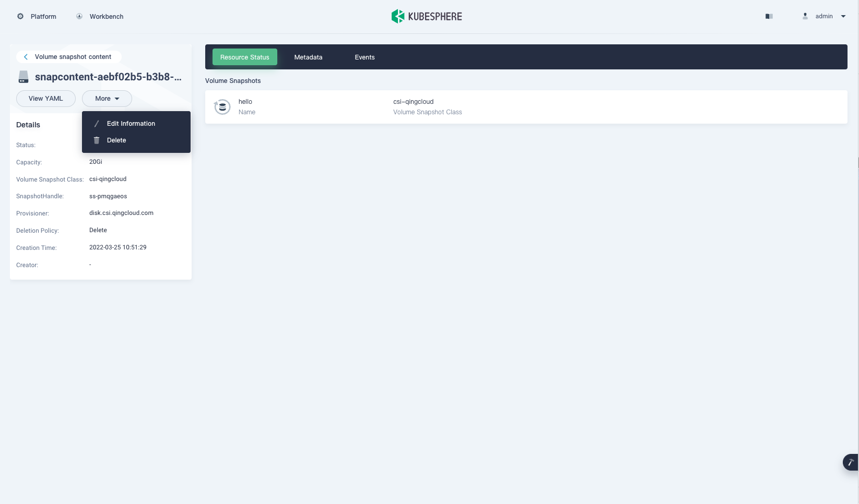Open the Platform settings gear icon

coord(20,16)
